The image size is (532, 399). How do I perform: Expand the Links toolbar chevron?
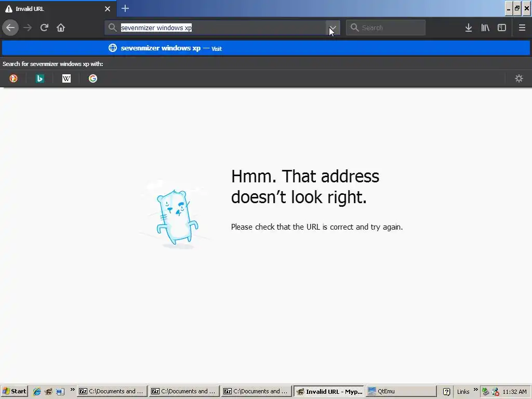click(475, 390)
